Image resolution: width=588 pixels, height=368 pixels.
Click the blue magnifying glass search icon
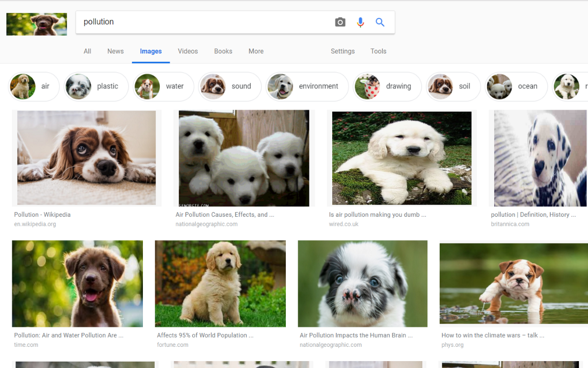(380, 22)
